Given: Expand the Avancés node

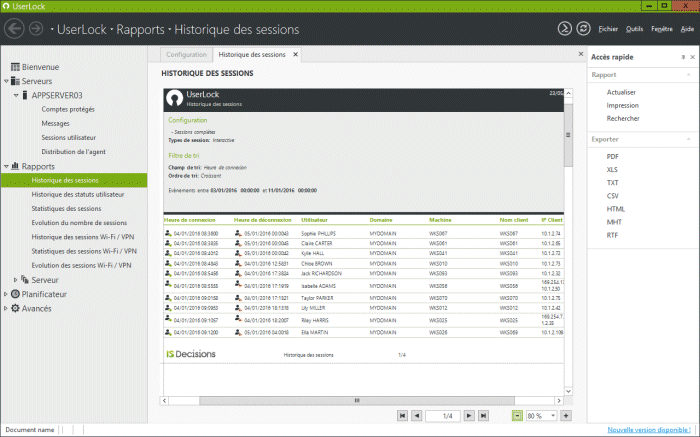Looking at the screenshot, I should pyautogui.click(x=5, y=308).
